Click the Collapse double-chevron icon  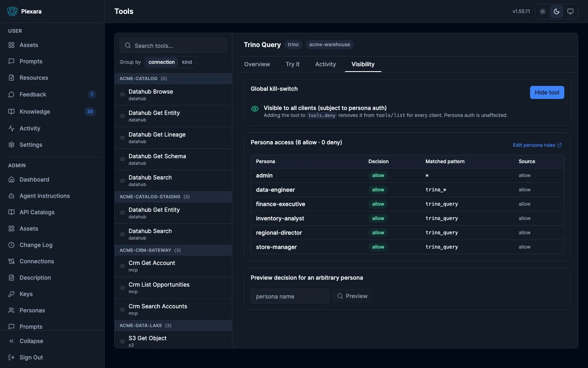(11, 341)
